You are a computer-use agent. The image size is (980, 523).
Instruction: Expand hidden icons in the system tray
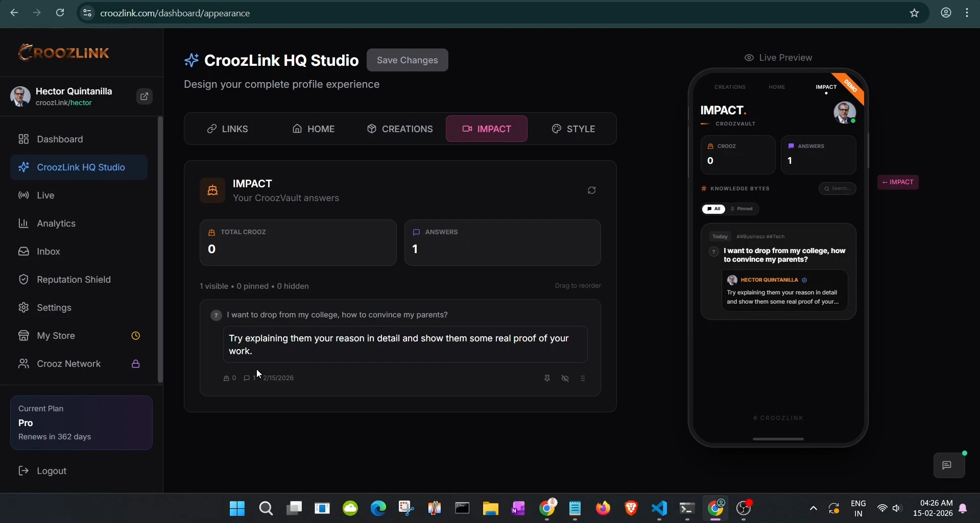[x=813, y=508]
